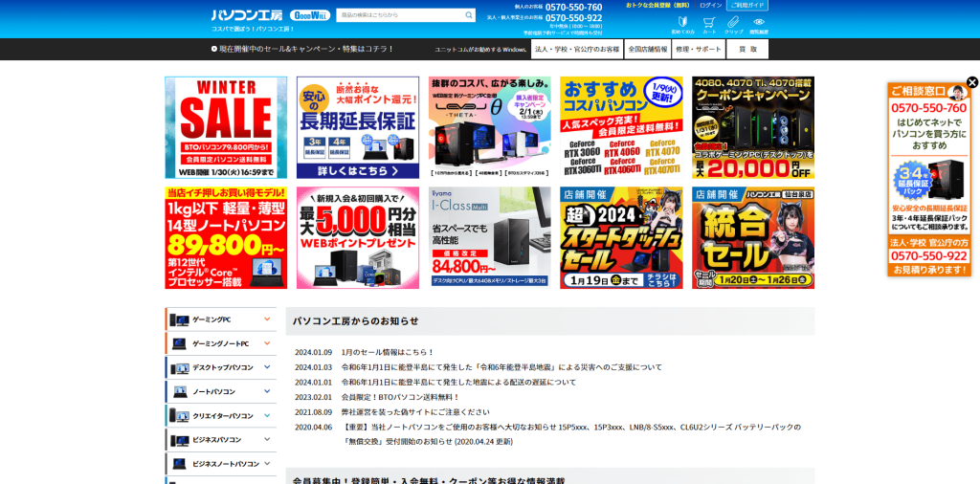Open the clip (クリップ) paperclip icon
The width and height of the screenshot is (980, 484).
click(733, 23)
